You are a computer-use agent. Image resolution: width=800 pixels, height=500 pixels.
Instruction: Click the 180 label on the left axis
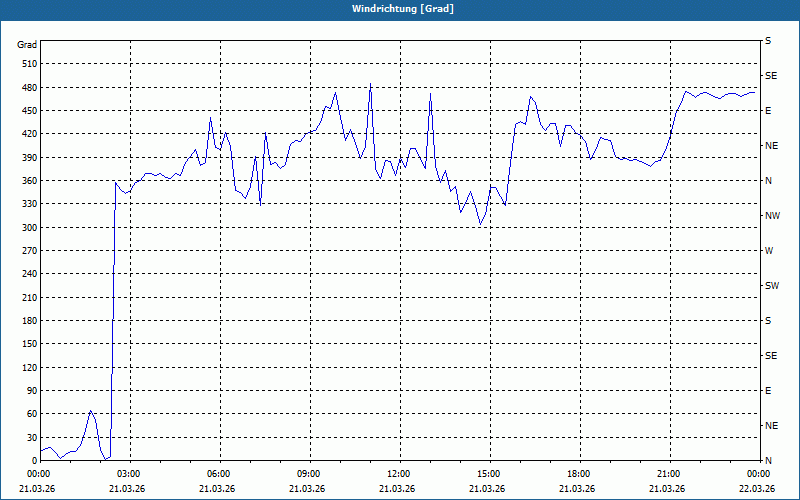(x=30, y=321)
